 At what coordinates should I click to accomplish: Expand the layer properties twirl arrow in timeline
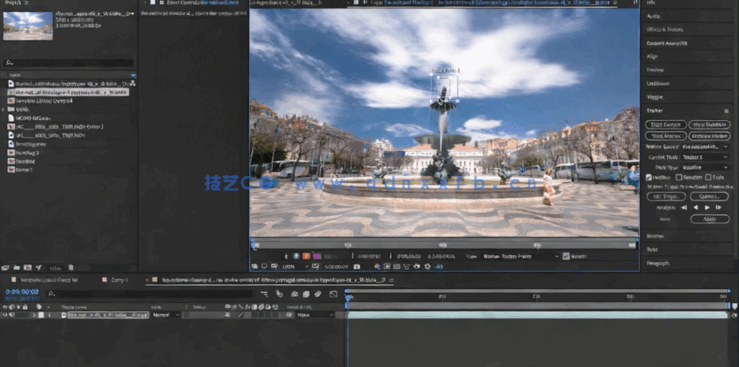[34, 315]
